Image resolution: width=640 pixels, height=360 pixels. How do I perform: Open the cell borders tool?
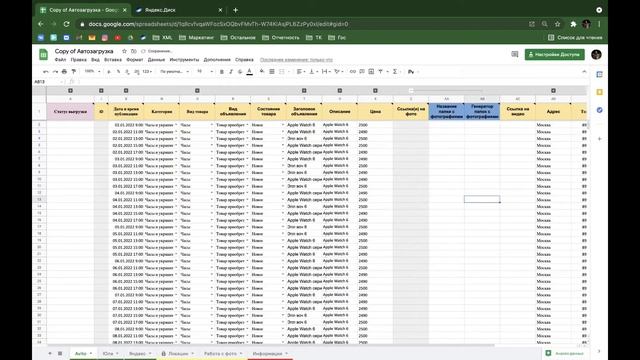(272, 71)
